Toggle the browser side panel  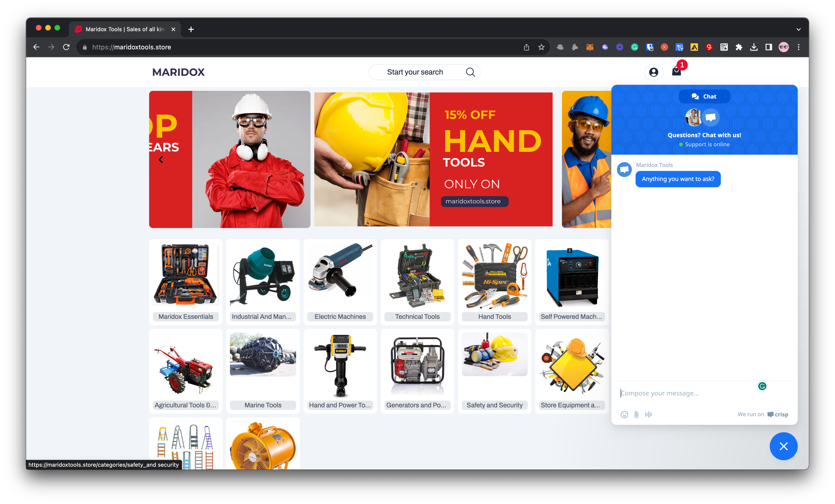pos(769,47)
